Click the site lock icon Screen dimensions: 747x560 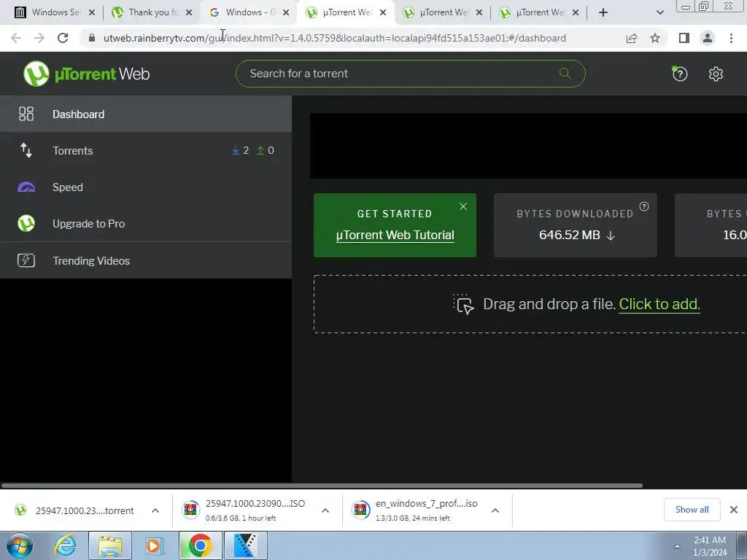(92, 38)
